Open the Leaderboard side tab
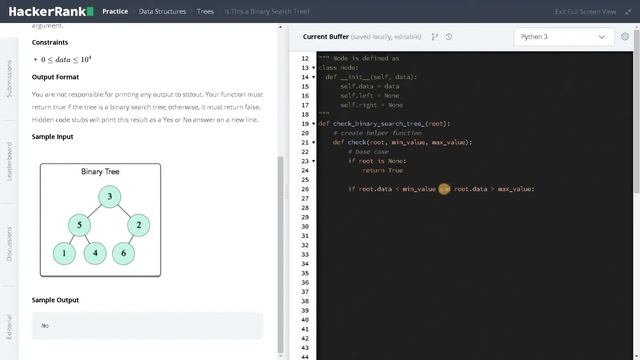 pyautogui.click(x=9, y=161)
